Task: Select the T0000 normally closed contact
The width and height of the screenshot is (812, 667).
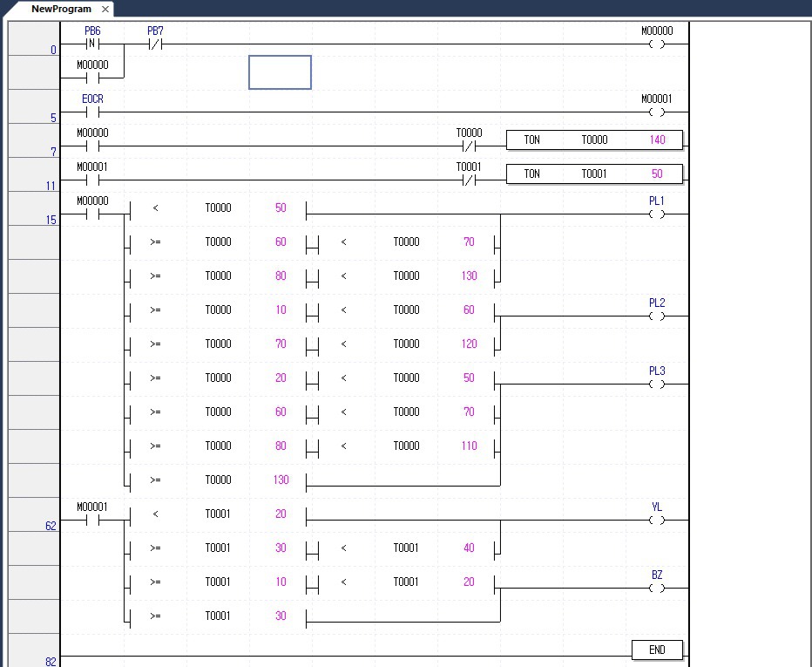Action: point(469,146)
